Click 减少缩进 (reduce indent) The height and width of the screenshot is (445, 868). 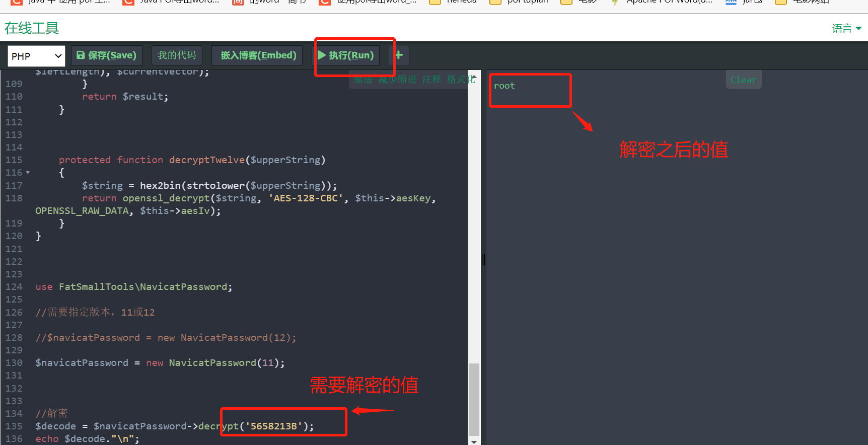point(397,80)
